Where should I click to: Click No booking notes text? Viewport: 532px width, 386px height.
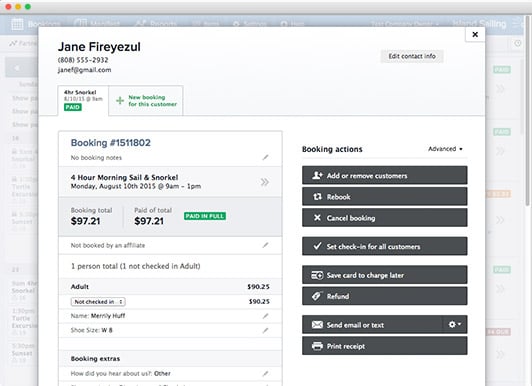pos(96,158)
